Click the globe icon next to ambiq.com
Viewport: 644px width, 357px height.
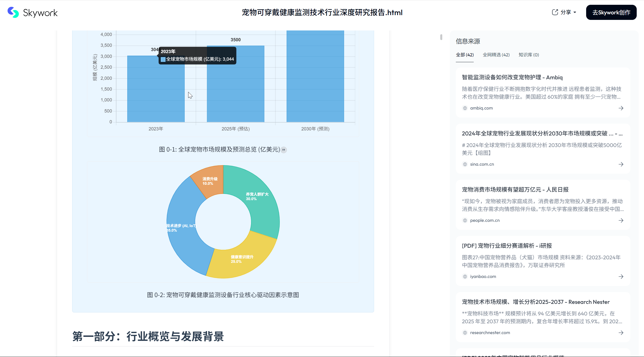click(464, 108)
